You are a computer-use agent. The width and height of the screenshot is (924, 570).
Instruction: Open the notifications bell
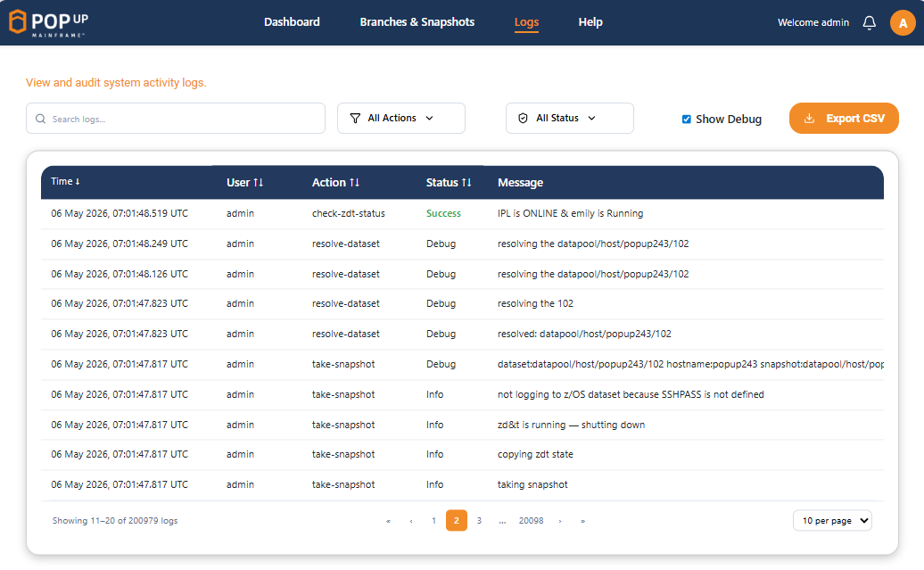click(870, 22)
